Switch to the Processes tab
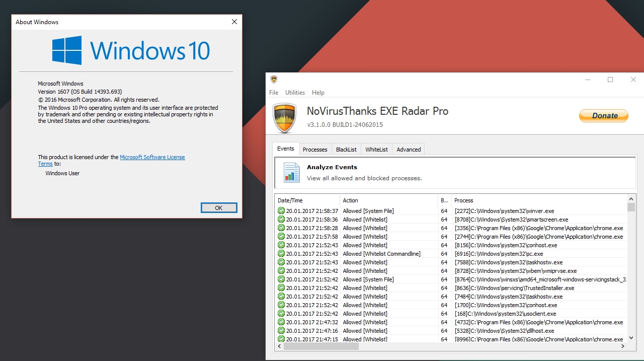644x361 pixels. click(x=315, y=150)
